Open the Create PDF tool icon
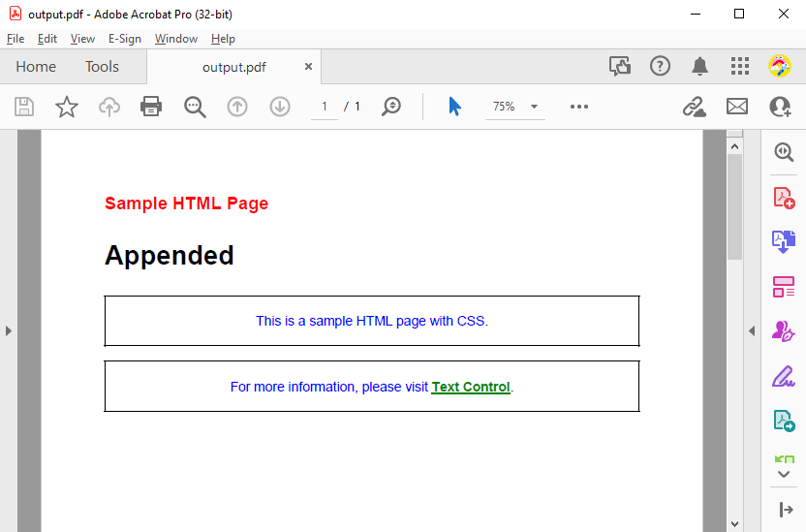The image size is (806, 532). point(784,198)
